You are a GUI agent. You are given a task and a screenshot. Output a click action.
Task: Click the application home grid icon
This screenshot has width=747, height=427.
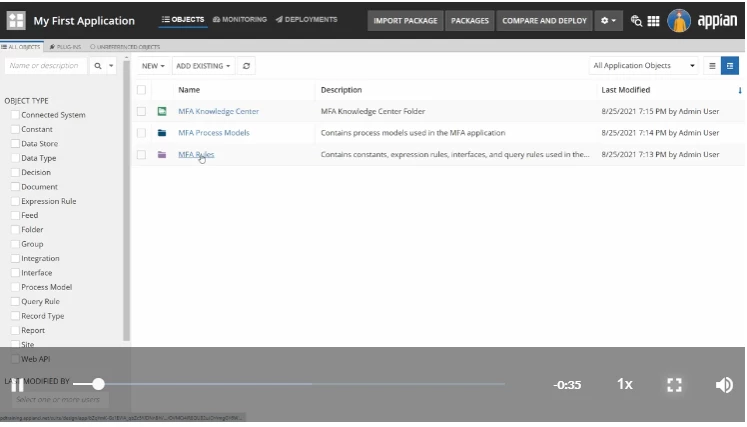[x=16, y=20]
